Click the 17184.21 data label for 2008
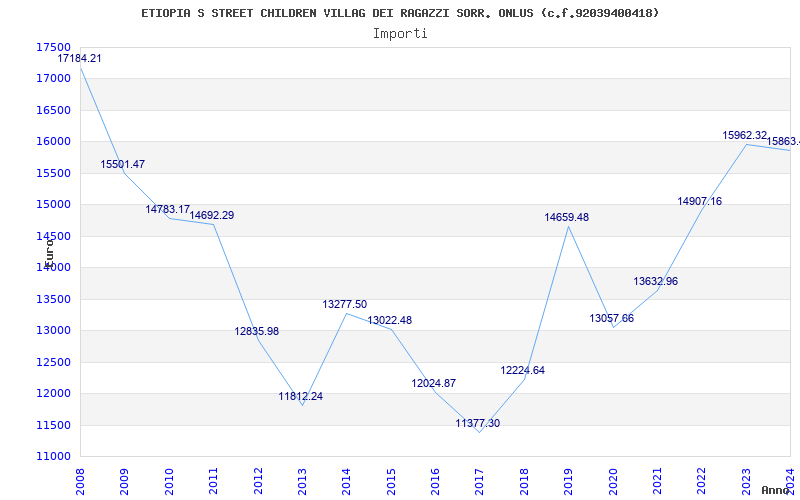800x500 pixels. click(x=79, y=59)
